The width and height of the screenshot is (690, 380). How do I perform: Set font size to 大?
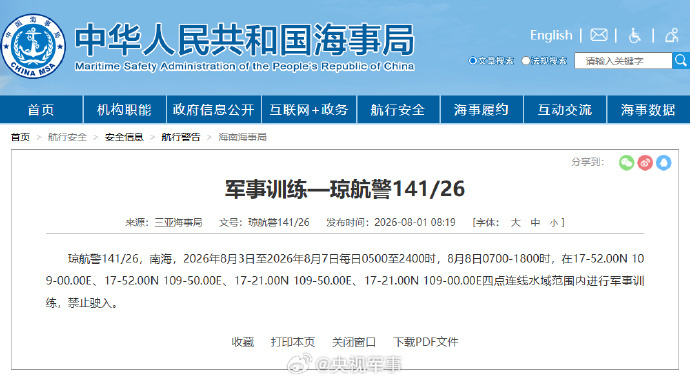[x=515, y=223]
